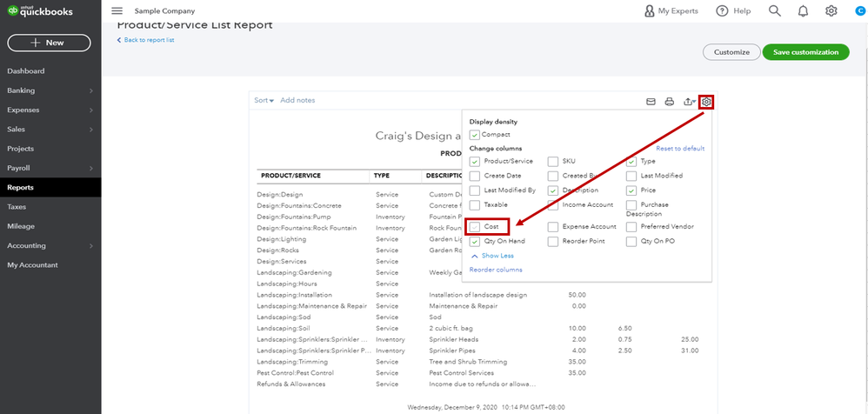Enable the Create Date column checkbox
868x414 pixels.
[474, 176]
